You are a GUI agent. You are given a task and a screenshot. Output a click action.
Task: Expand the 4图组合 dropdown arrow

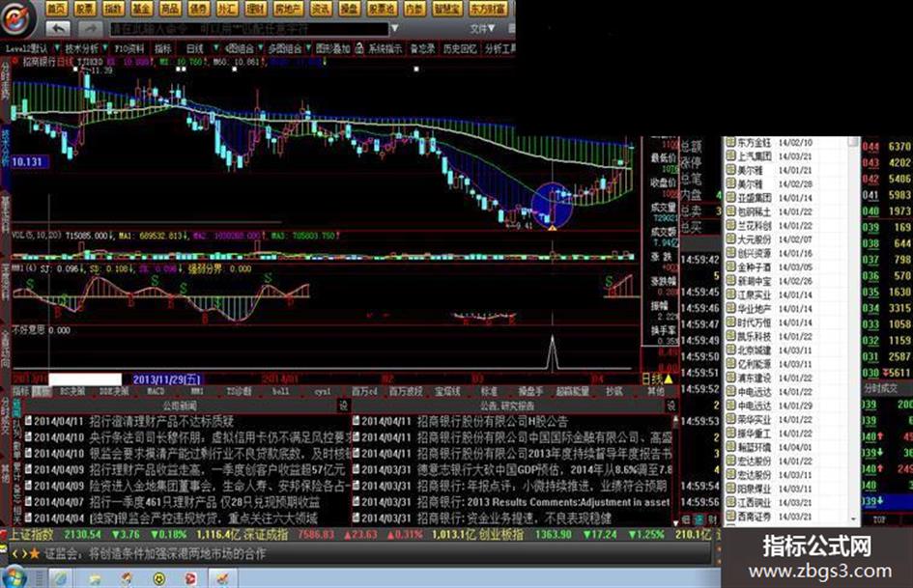[x=260, y=48]
